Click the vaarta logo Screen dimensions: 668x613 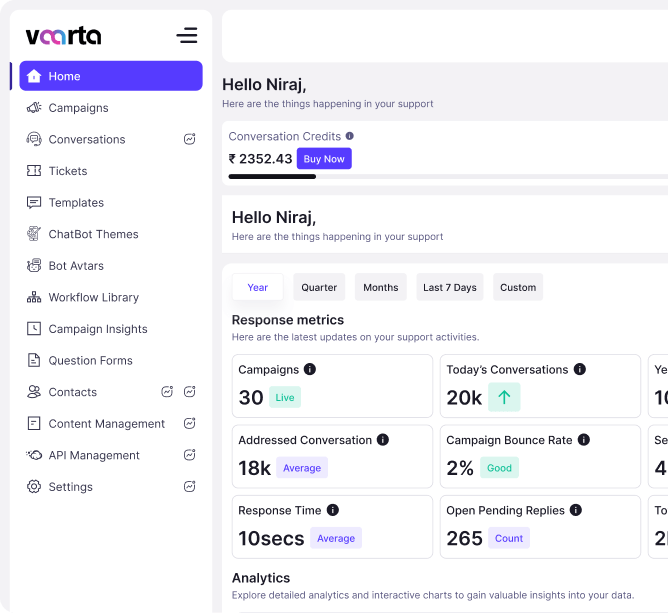coord(63,36)
